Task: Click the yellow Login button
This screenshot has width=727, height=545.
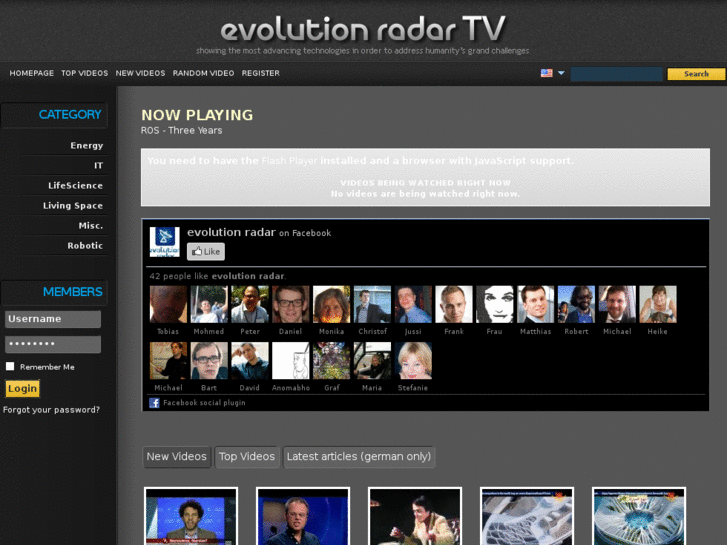Action: (x=22, y=389)
